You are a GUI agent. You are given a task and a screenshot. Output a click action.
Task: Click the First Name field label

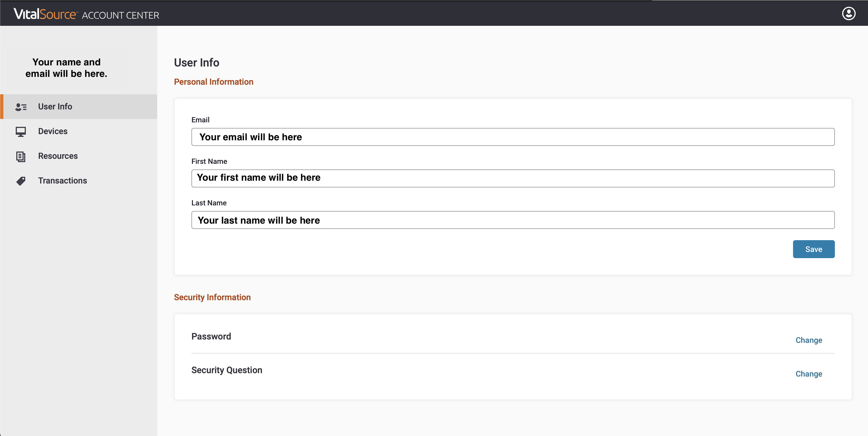(x=209, y=161)
